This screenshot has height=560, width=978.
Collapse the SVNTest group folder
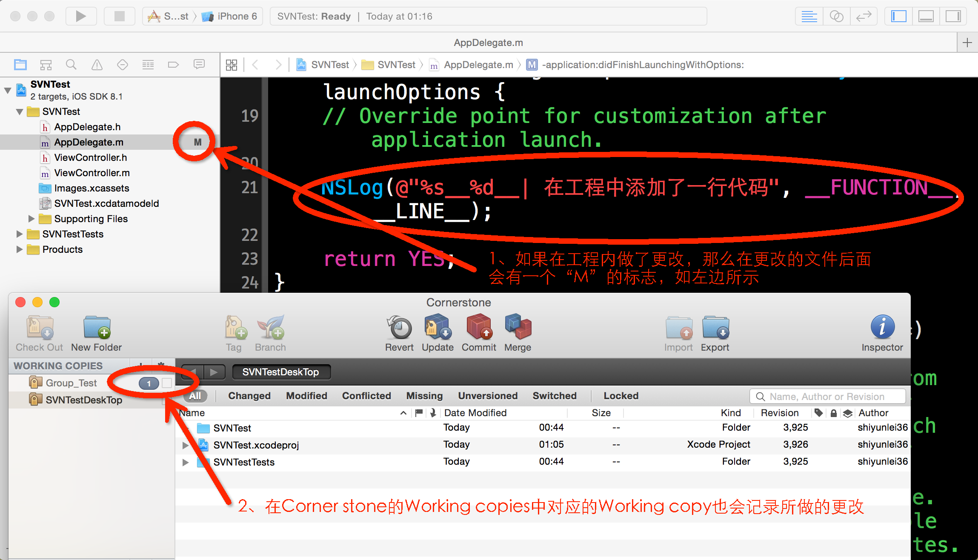click(20, 112)
